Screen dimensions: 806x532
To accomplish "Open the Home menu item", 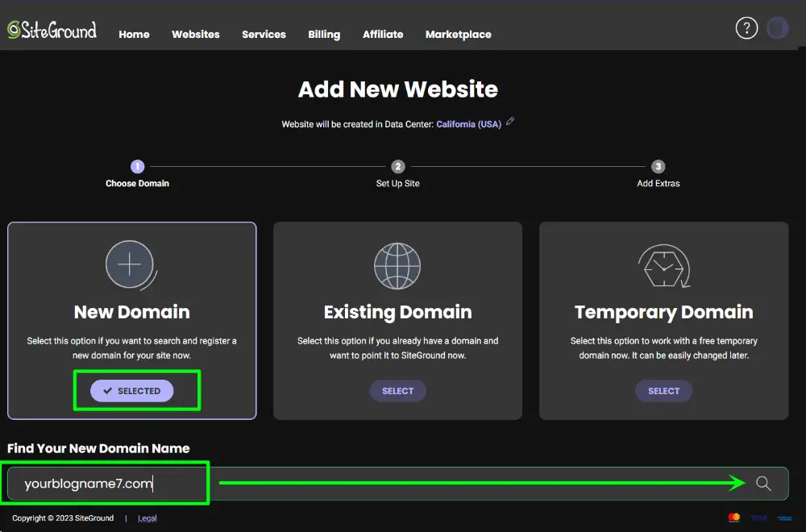I will point(134,35).
